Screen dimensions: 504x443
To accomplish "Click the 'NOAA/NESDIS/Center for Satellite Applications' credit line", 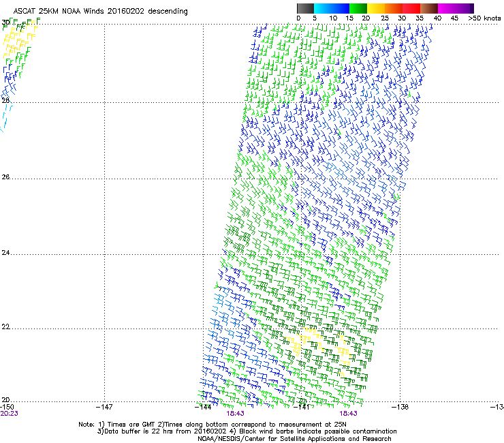I will pos(294,439).
